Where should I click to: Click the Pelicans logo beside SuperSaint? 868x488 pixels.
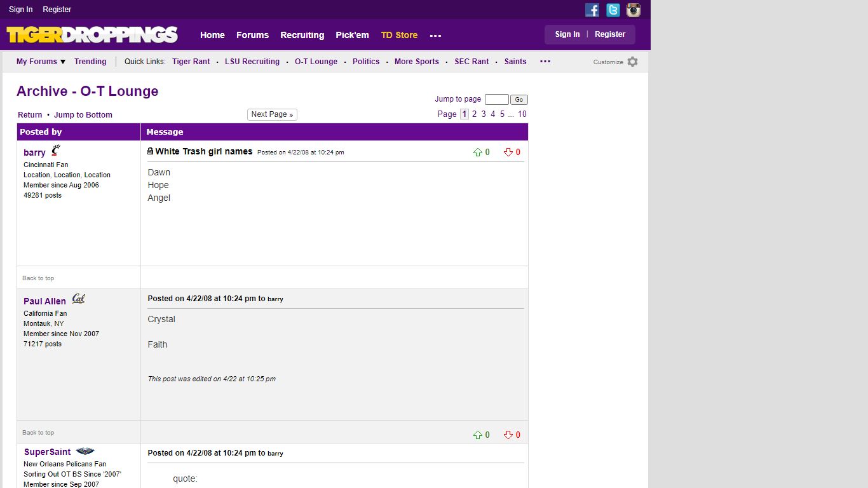point(85,451)
